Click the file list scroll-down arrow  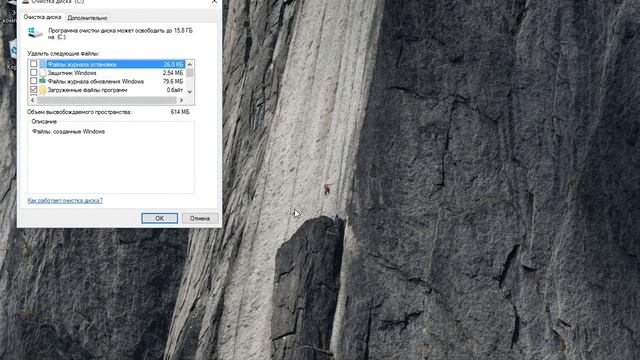(189, 92)
